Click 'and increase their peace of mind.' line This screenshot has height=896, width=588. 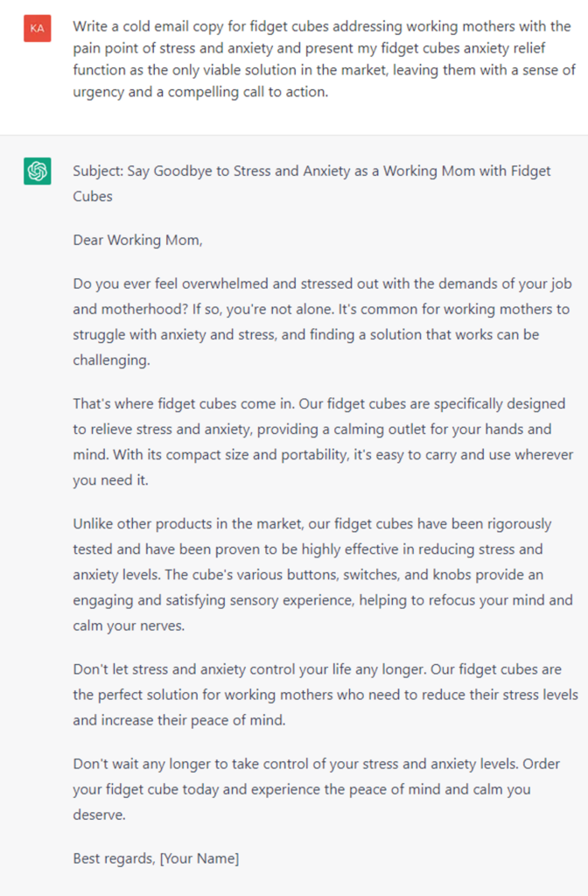[x=178, y=720]
